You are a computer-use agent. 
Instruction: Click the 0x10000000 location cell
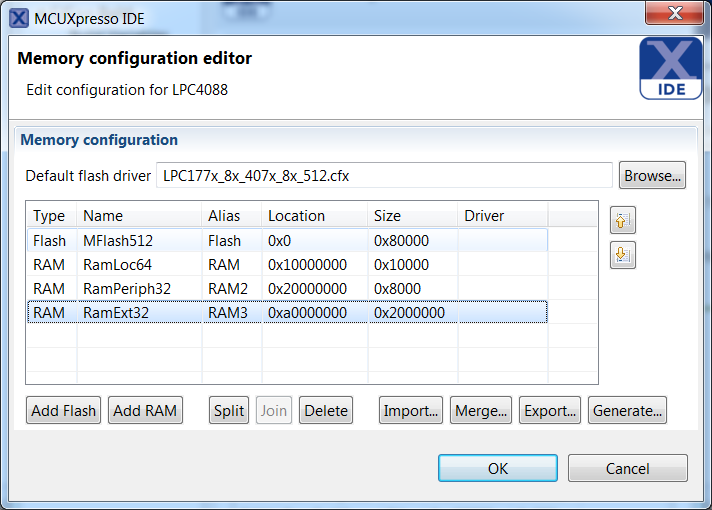click(x=315, y=264)
